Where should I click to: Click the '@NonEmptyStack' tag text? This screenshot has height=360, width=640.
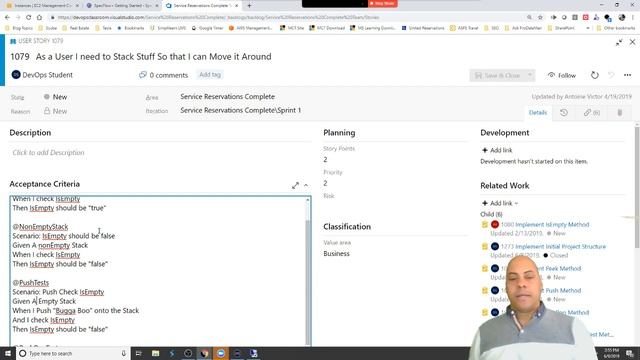(x=40, y=227)
